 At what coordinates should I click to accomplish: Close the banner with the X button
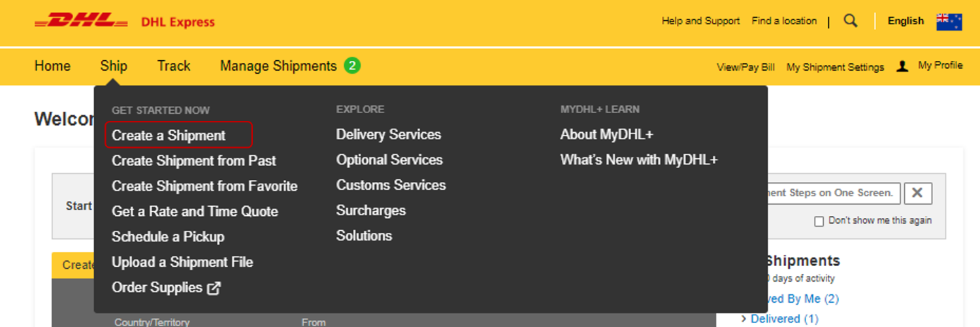[918, 193]
